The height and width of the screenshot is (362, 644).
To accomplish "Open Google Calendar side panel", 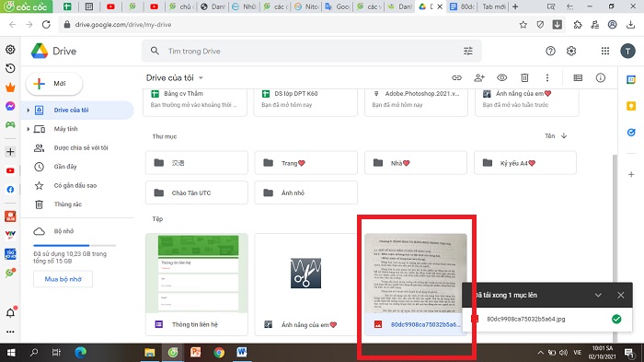I will click(631, 80).
